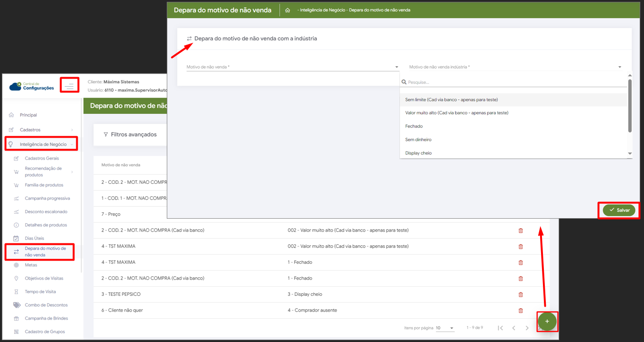
Task: Click the 7 - Preço table row
Action: 130,214
